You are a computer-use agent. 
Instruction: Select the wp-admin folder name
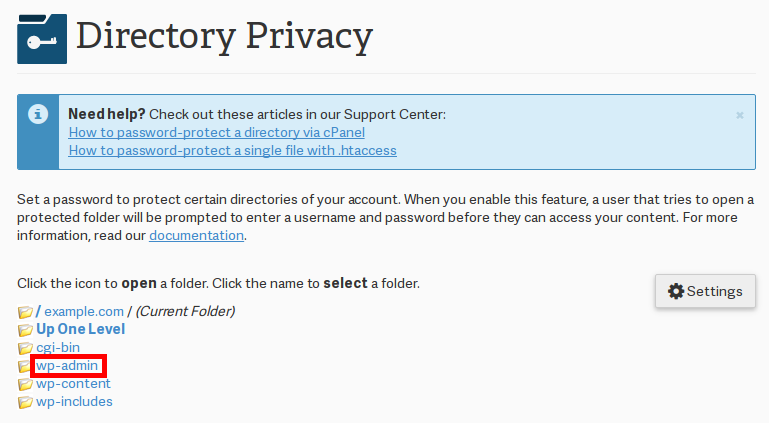click(67, 366)
